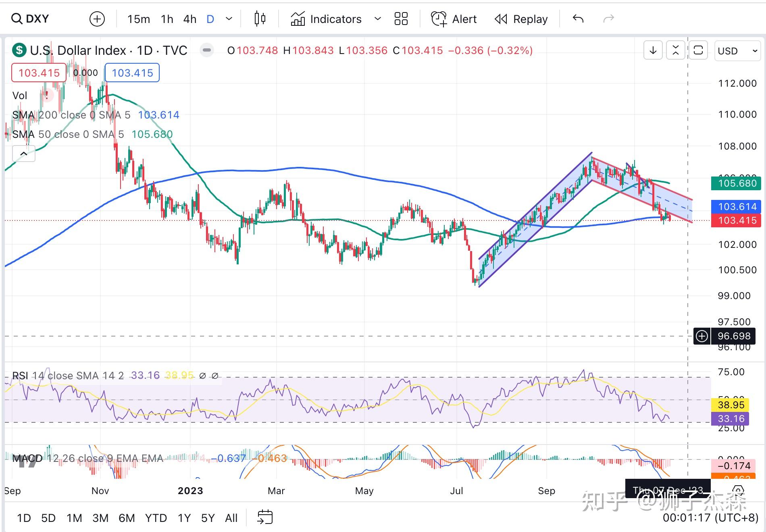This screenshot has height=532, width=766.
Task: Undo the last chart action
Action: coord(578,19)
